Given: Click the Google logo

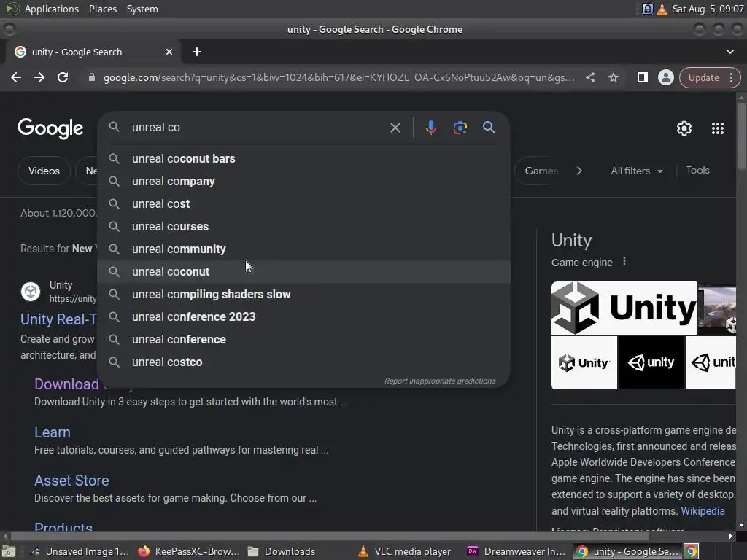Looking at the screenshot, I should 50,128.
